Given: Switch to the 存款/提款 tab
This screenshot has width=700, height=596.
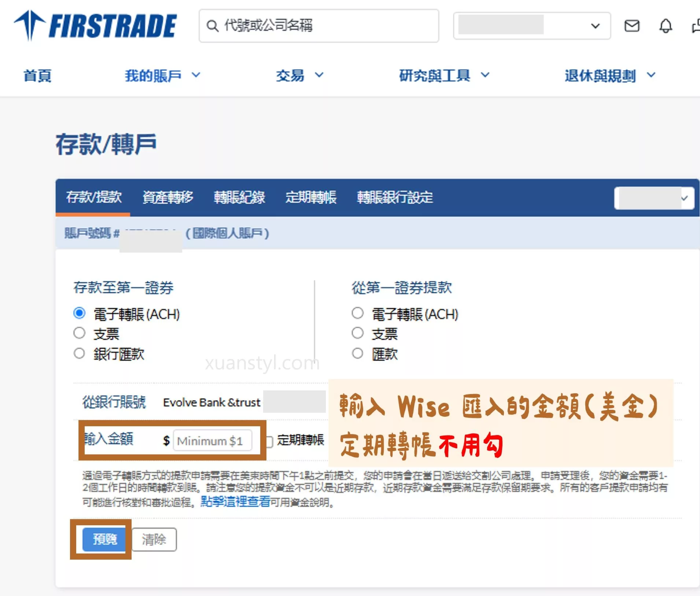Looking at the screenshot, I should tap(93, 197).
